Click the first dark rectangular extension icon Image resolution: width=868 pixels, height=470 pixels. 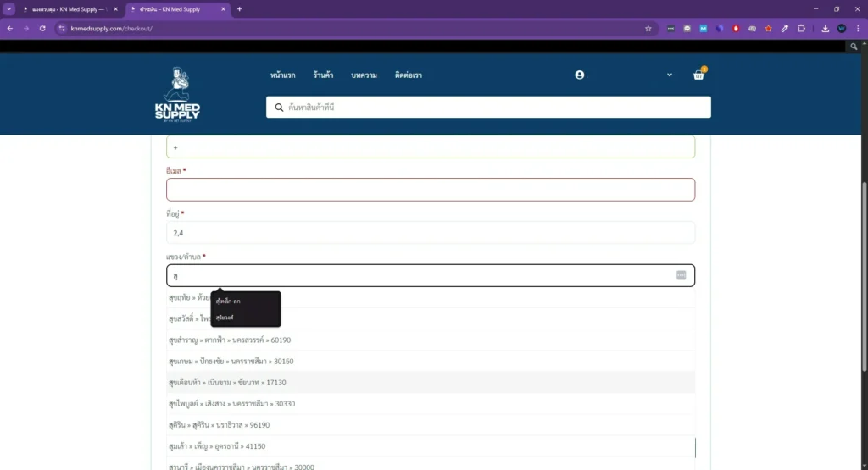tap(670, 28)
